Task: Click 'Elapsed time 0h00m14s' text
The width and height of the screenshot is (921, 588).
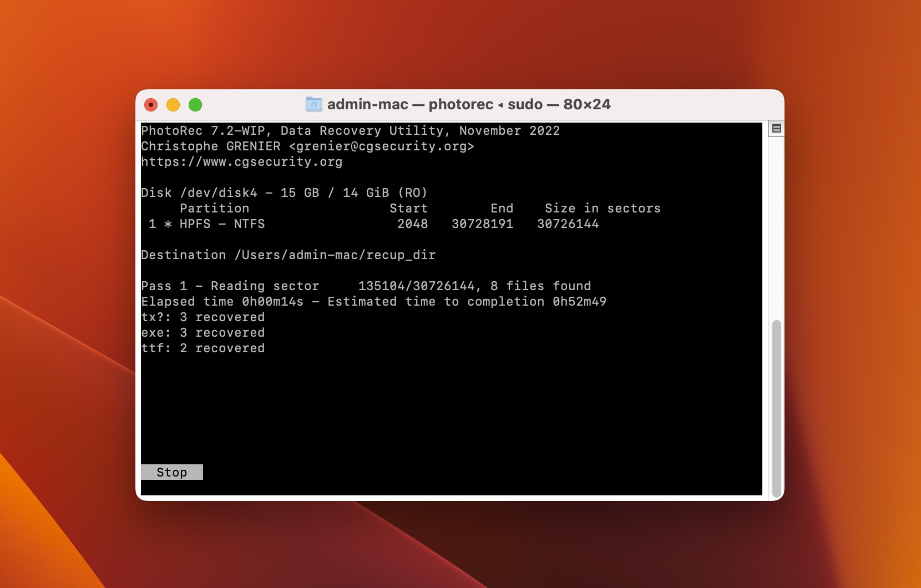Action: (222, 302)
